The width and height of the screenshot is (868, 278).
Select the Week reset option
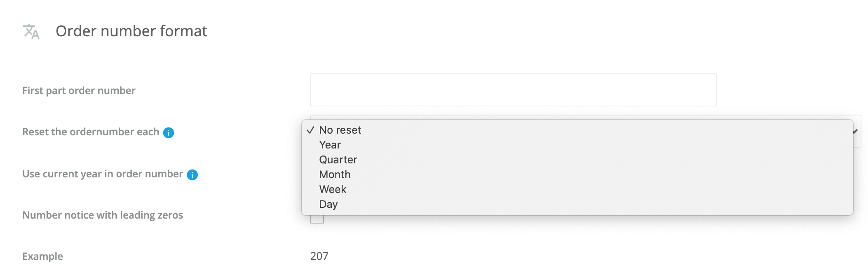333,190
